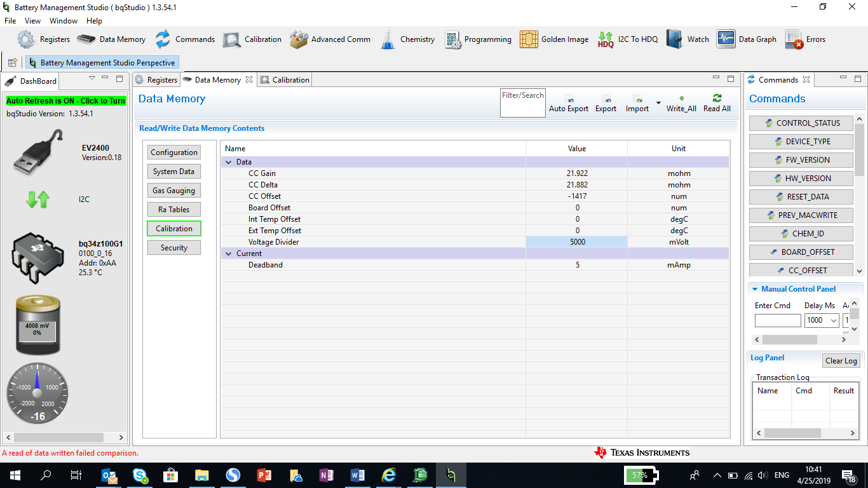Image resolution: width=868 pixels, height=488 pixels.
Task: Click the CHEM_ID command button
Action: (x=801, y=234)
